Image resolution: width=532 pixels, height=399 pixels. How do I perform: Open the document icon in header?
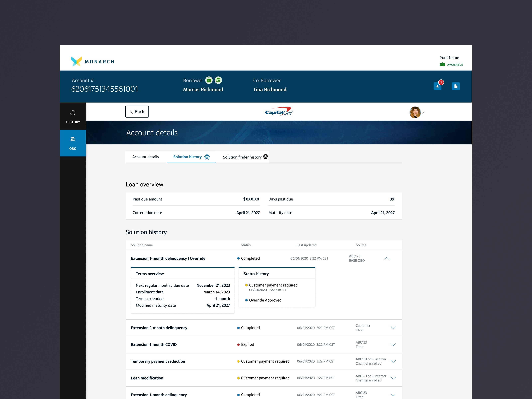pos(456,86)
